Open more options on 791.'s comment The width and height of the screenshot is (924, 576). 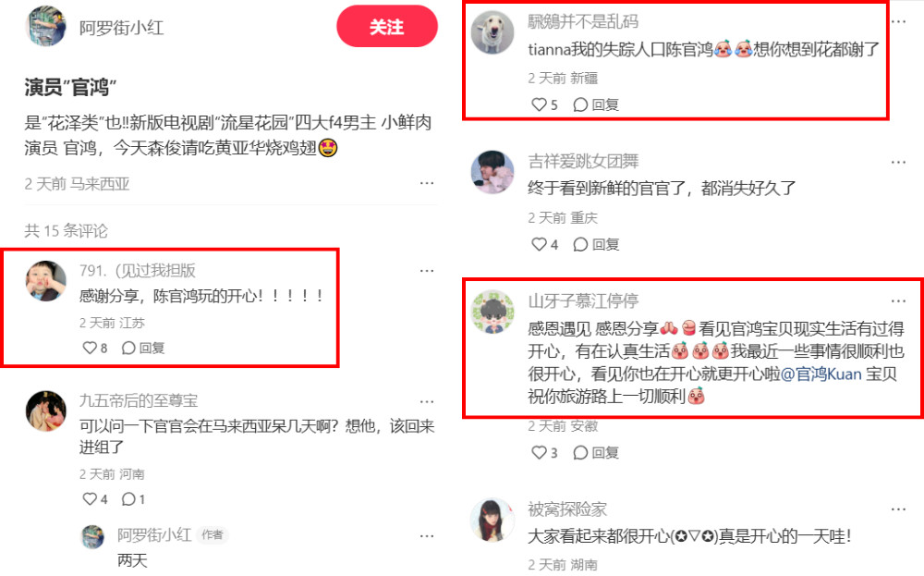pos(427,271)
